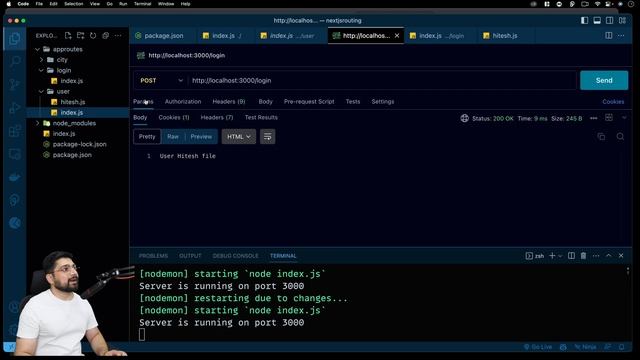Switch to the DEBUG CONSOLE panel tab
640x360 pixels.
coord(236,256)
